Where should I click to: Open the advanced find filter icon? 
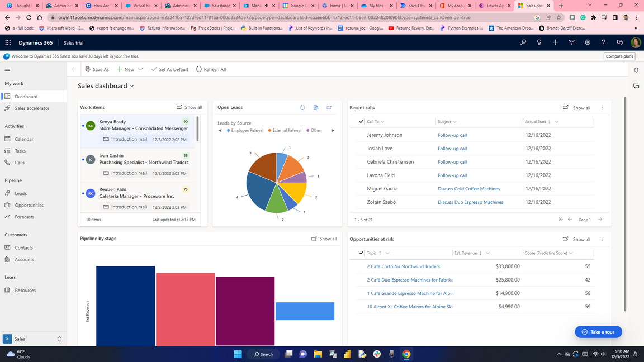coord(571,42)
